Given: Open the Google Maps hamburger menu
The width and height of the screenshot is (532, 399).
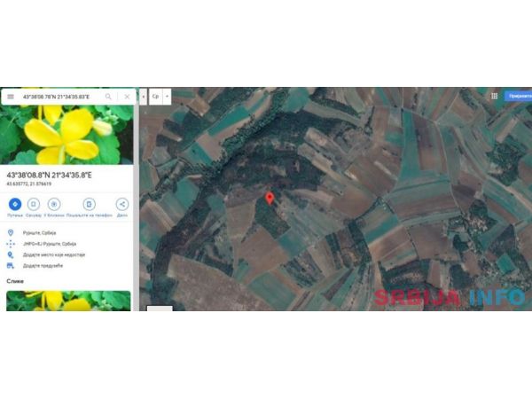Looking at the screenshot, I should pos(10,96).
